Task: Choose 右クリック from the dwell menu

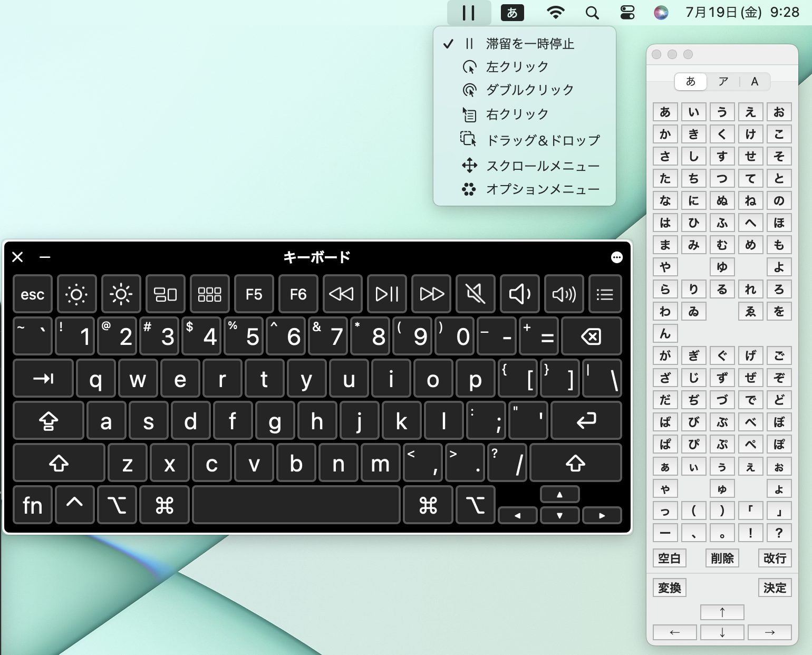Action: tap(525, 114)
